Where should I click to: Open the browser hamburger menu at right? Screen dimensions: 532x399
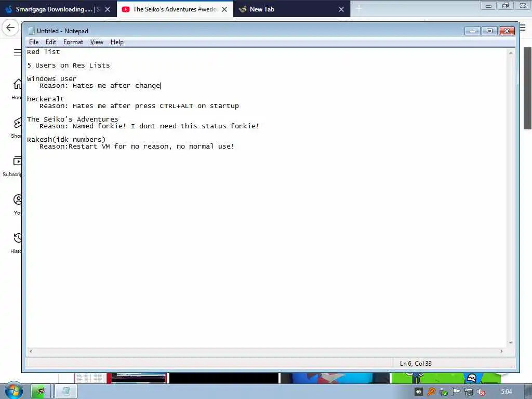[x=523, y=28]
